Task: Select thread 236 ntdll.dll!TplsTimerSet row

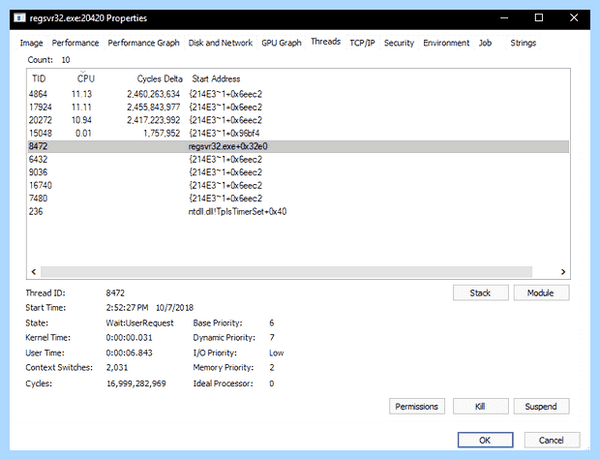Action: [298, 211]
